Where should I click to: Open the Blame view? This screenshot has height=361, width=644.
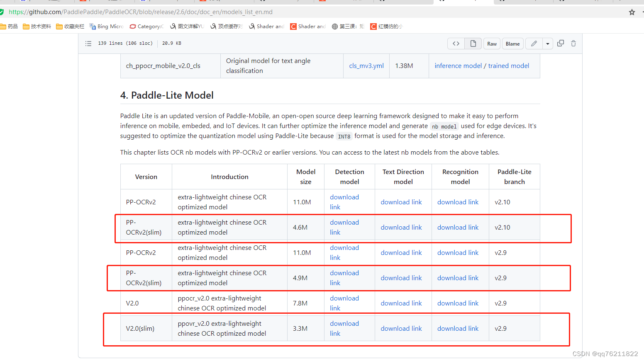(x=512, y=44)
